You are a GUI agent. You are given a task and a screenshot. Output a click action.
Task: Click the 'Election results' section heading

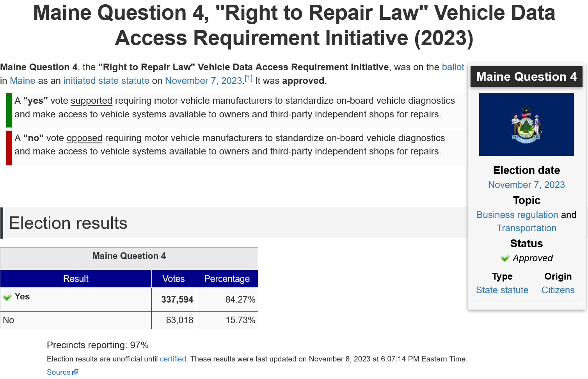pos(68,223)
